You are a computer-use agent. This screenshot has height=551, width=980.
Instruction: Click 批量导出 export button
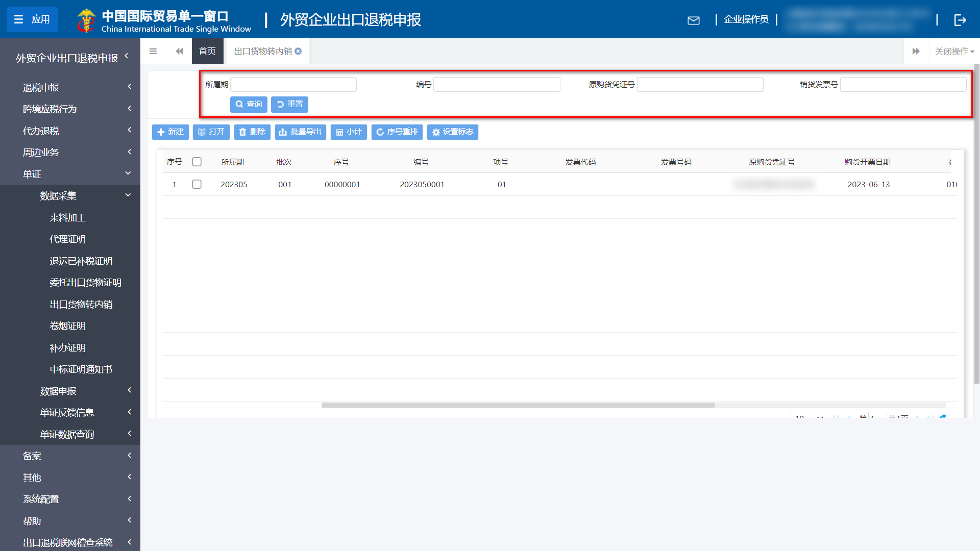pos(300,132)
